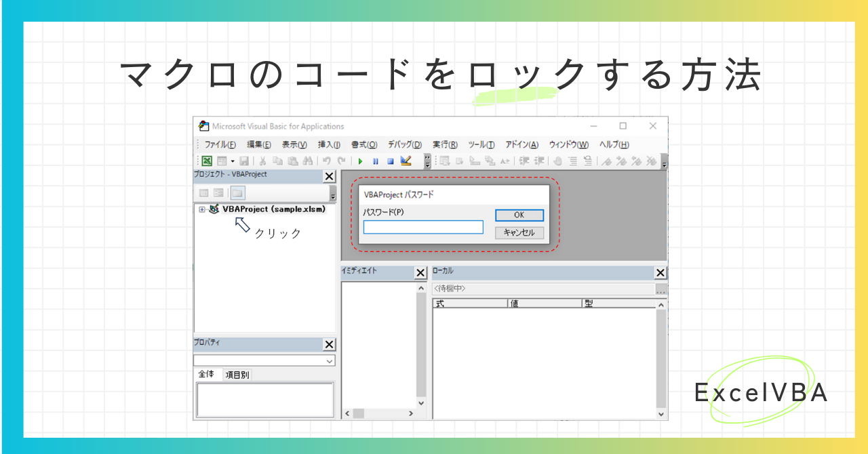
Task: Run the macro with green play icon
Action: 361,161
